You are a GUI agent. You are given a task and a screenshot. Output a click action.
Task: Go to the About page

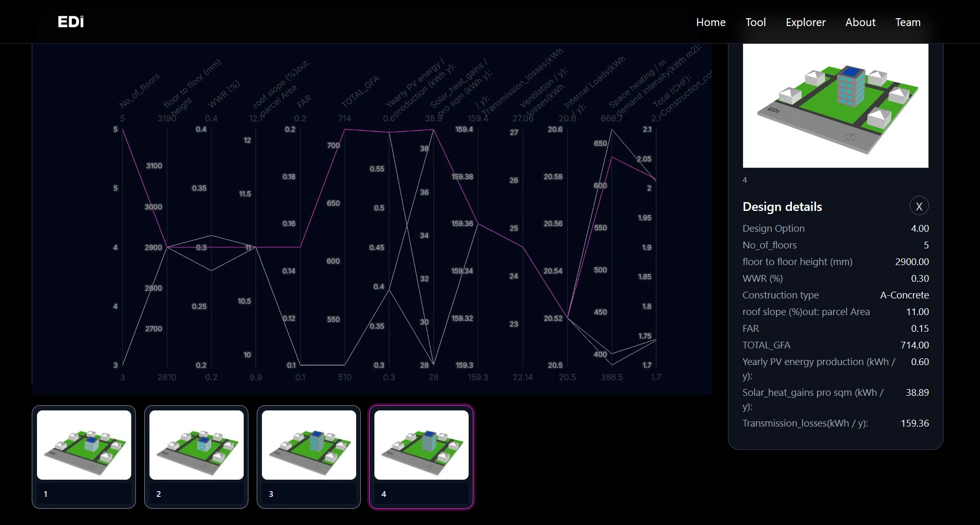(860, 22)
